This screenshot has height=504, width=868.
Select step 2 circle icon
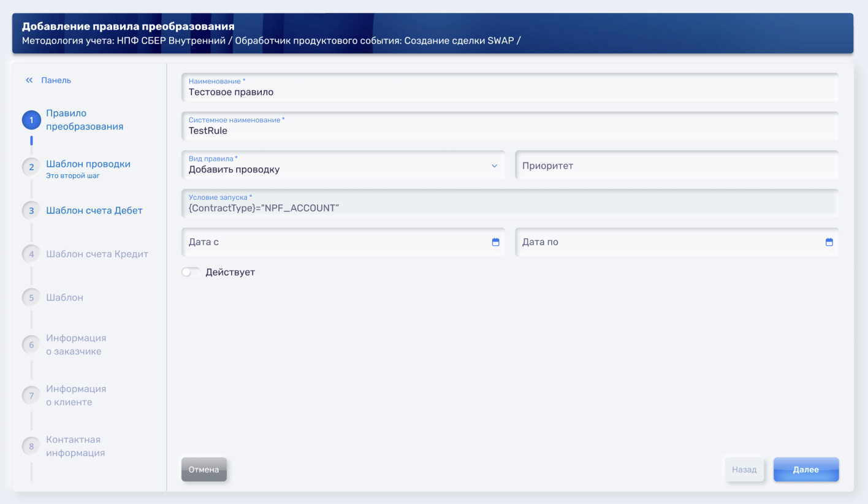coord(31,167)
